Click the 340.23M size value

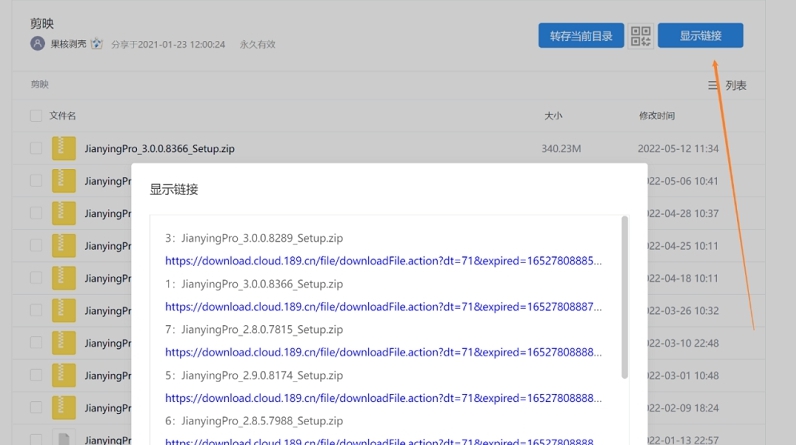[x=561, y=149]
